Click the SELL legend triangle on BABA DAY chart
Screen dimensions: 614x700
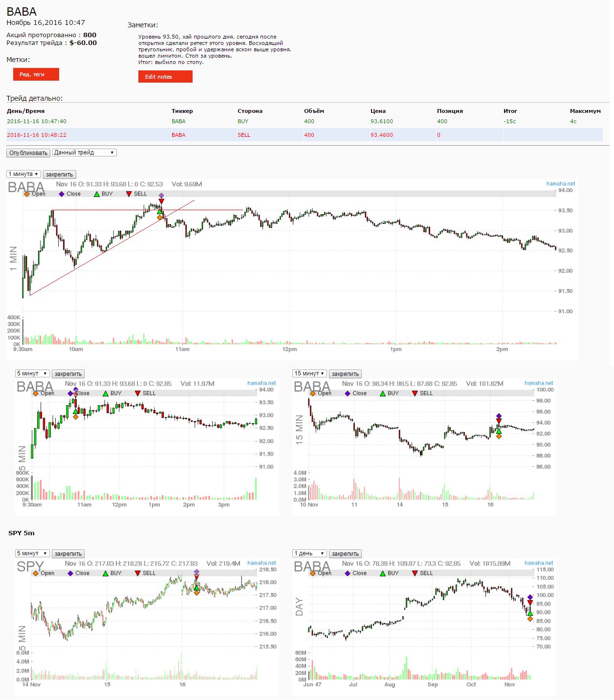[415, 573]
